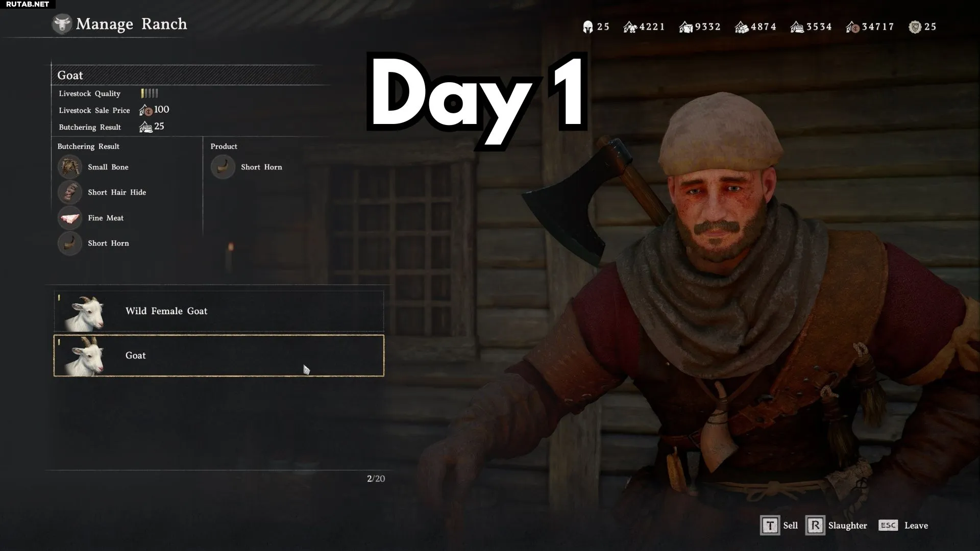Click the Manage Ranch cow head icon
Screen dimensions: 980x551
[x=62, y=24]
